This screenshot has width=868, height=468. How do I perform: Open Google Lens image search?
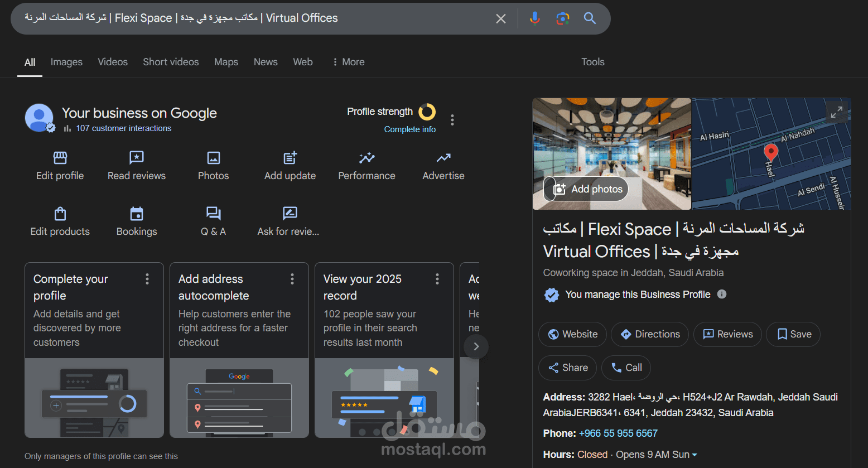pos(563,18)
